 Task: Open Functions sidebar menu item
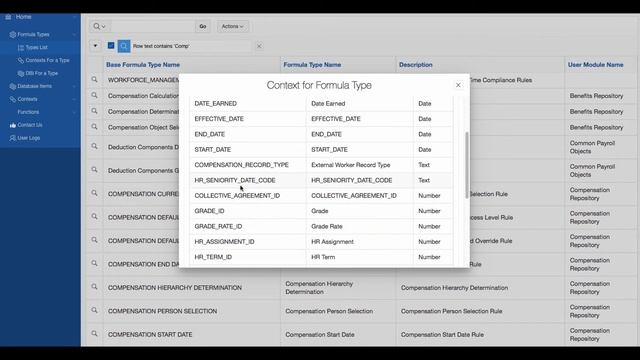[28, 112]
